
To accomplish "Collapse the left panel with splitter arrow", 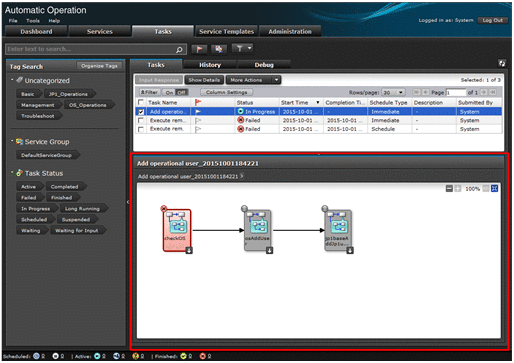I will pyautogui.click(x=128, y=202).
